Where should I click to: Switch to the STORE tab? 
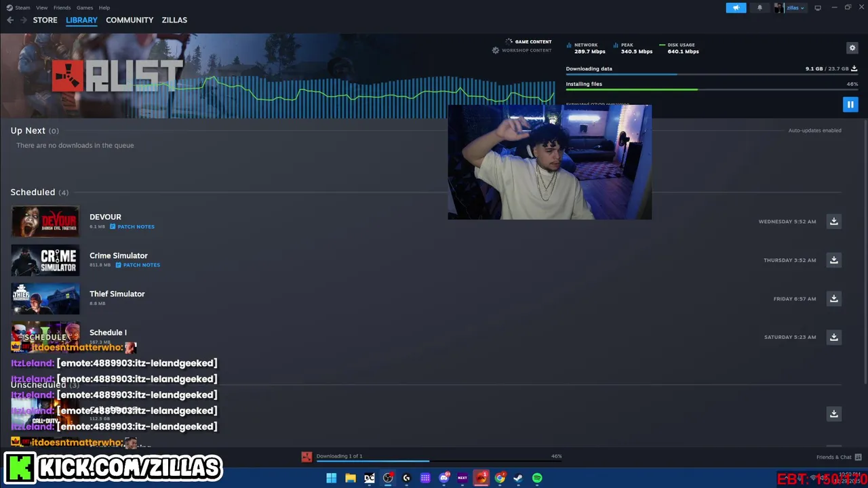click(45, 20)
